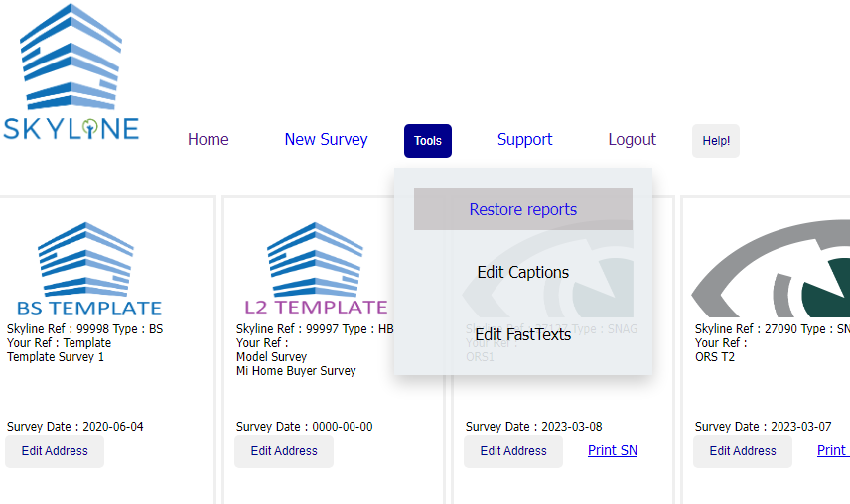850x504 pixels.
Task: Select Restore reports from Tools menu
Action: (522, 209)
